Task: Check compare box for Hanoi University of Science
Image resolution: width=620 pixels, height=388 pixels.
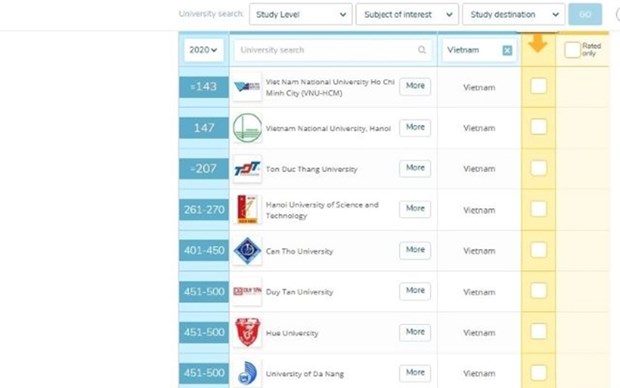Action: (539, 209)
